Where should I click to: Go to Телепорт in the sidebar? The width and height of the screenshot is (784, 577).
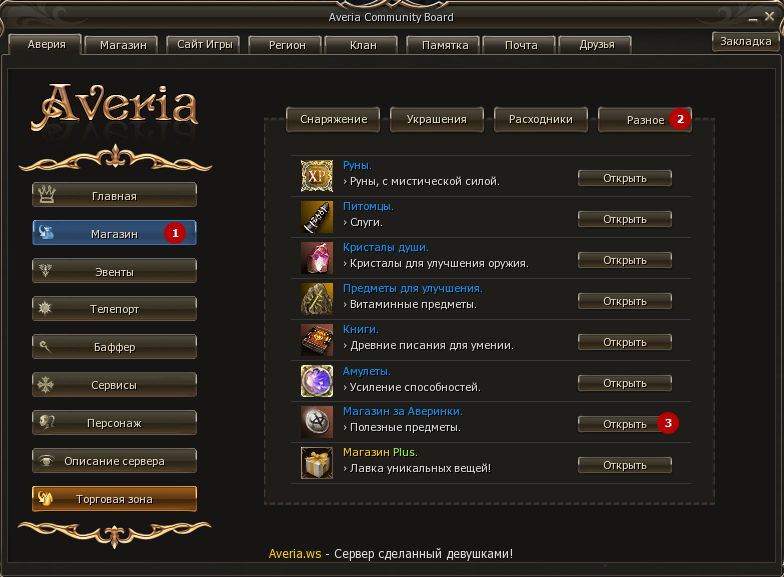114,309
